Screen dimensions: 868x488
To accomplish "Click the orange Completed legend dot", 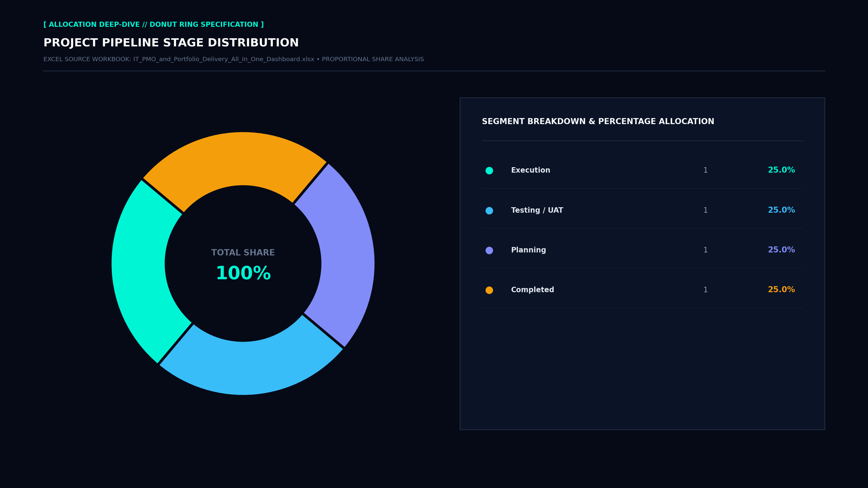I will click(x=489, y=290).
